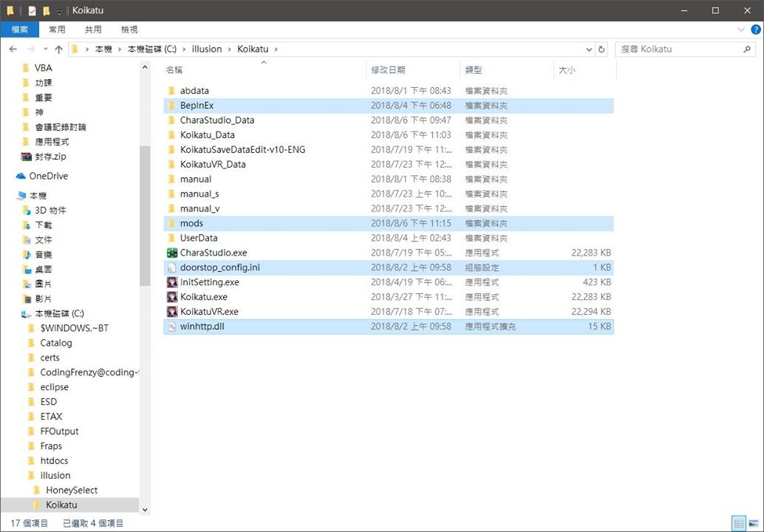Image resolution: width=764 pixels, height=532 pixels.
Task: Click the Koikatu.exe application icon
Action: click(172, 297)
